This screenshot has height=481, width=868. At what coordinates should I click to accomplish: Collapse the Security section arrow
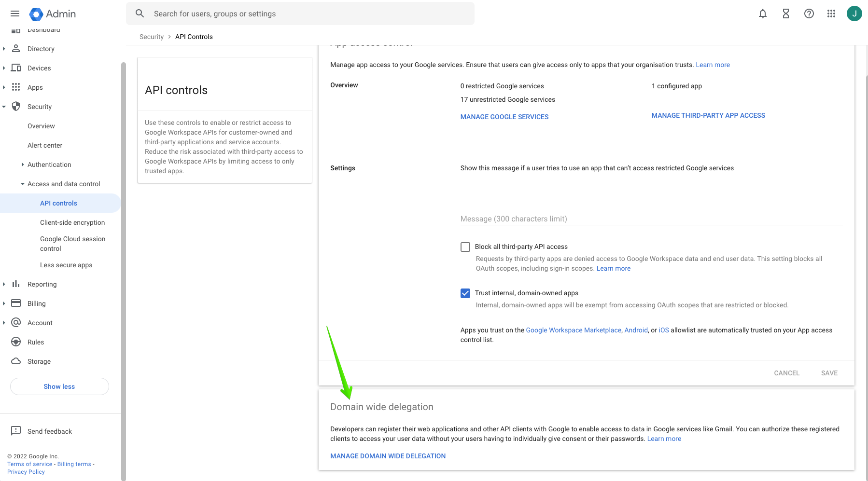pos(4,107)
